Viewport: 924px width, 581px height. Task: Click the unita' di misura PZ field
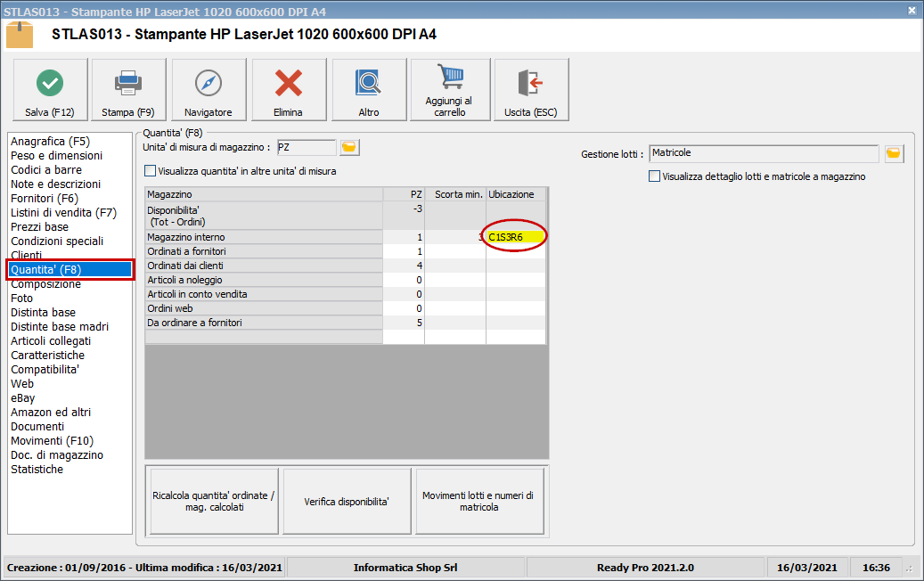(x=307, y=147)
